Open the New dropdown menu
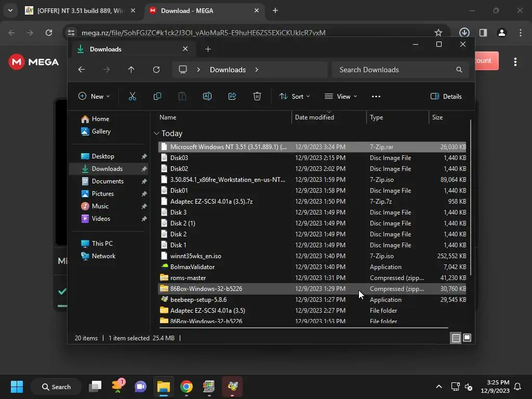 coord(94,96)
